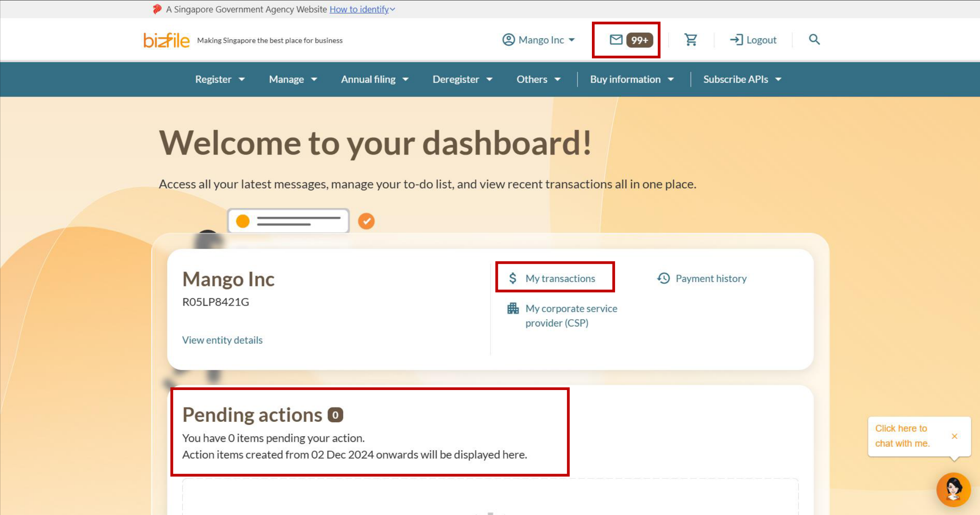Click the clock icon beside Payment history
This screenshot has width=980, height=515.
[x=663, y=278]
